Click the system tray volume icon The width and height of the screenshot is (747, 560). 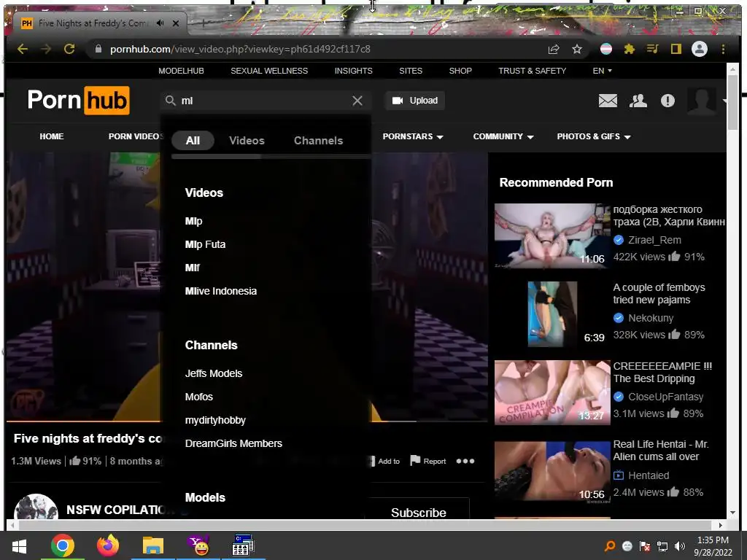(x=680, y=546)
